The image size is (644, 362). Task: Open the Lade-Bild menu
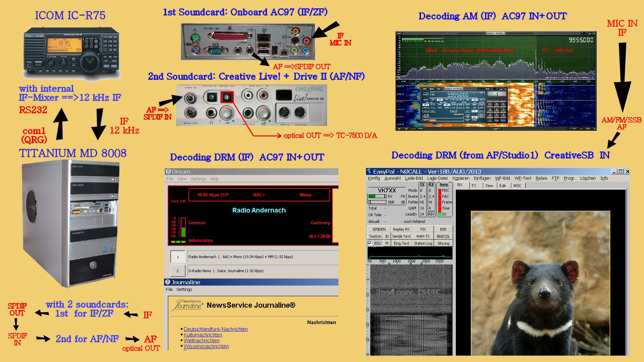pyautogui.click(x=414, y=178)
